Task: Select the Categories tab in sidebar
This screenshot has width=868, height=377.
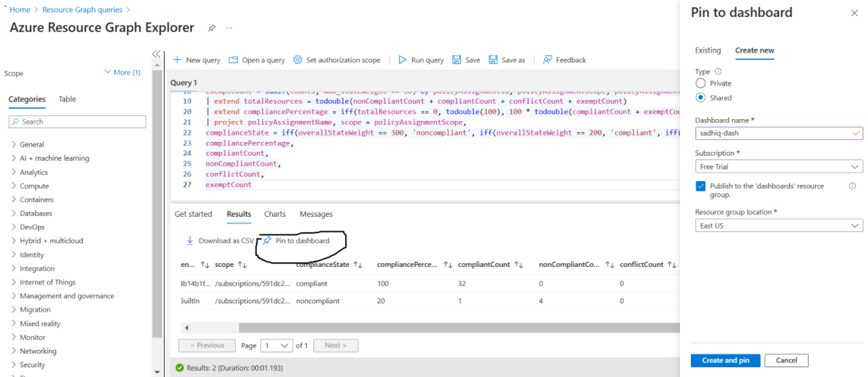Action: 27,99
